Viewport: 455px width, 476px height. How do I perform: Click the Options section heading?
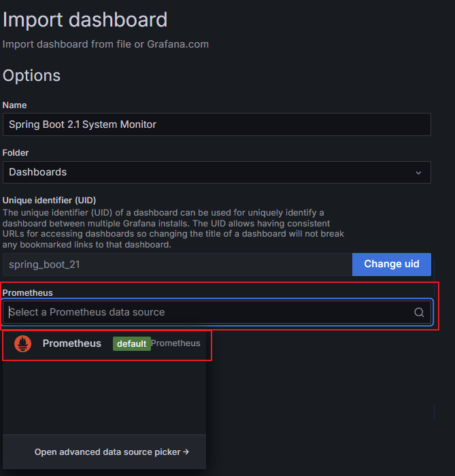click(x=31, y=75)
